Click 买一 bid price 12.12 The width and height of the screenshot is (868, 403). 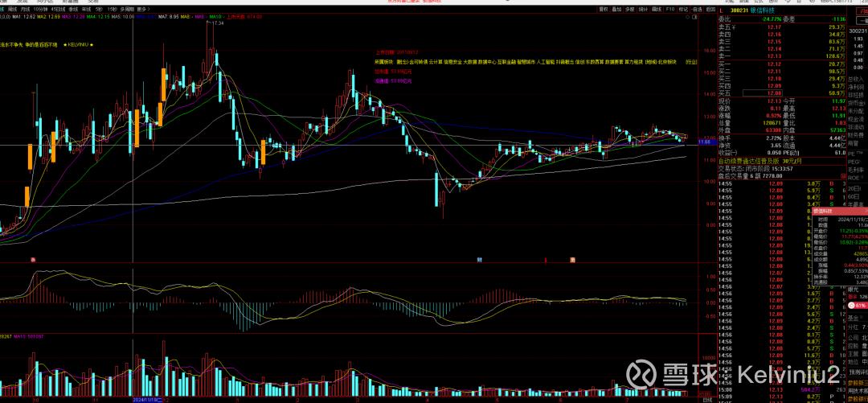coord(774,64)
